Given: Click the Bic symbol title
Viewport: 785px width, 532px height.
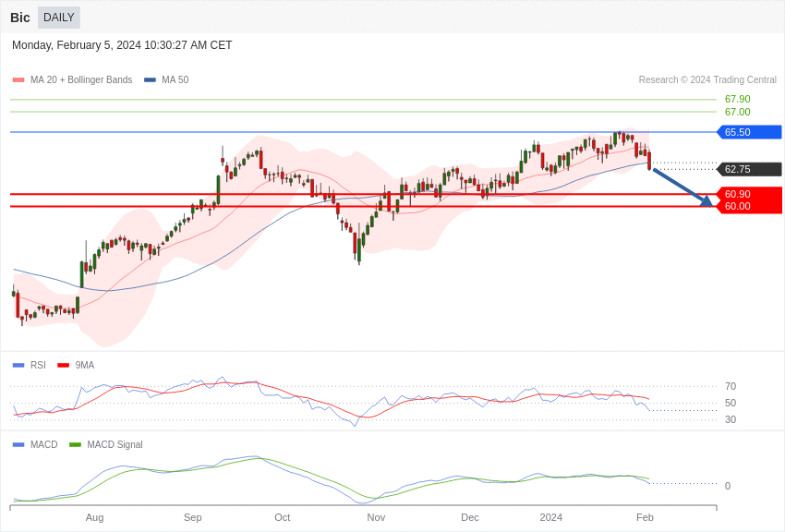Looking at the screenshot, I should pos(20,18).
